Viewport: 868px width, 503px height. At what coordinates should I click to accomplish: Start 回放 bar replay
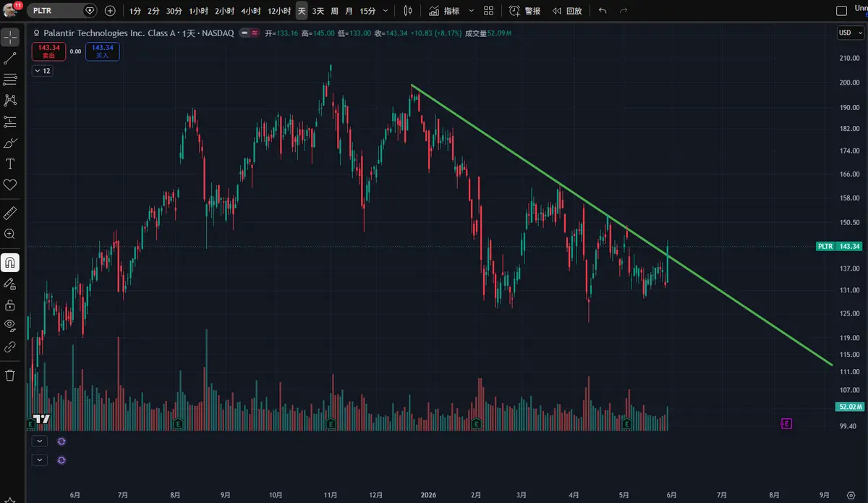566,11
